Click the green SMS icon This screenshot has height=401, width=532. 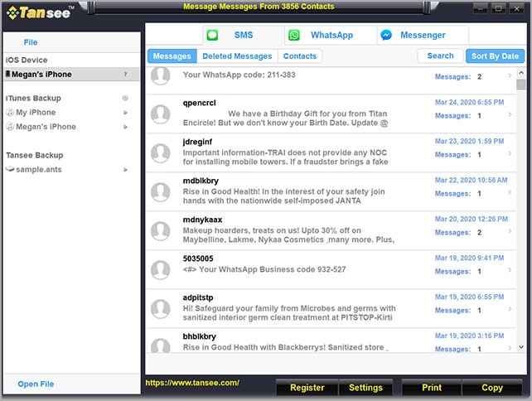click(213, 36)
